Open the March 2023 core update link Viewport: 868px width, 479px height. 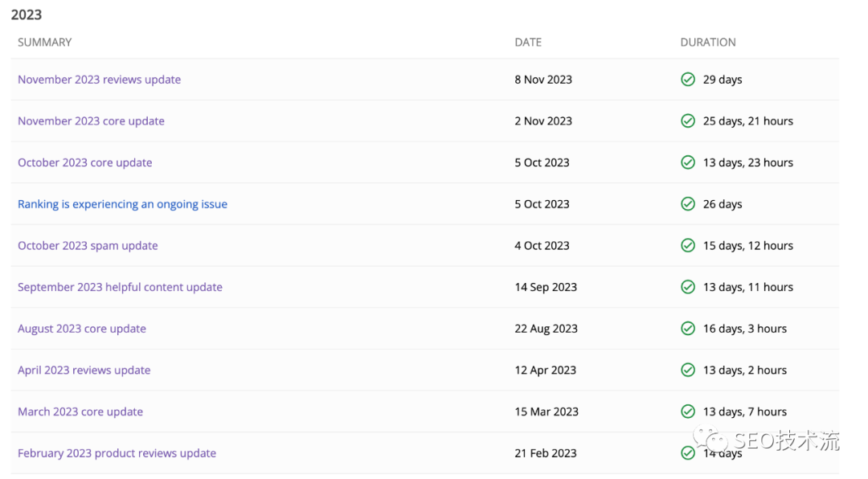coord(80,411)
